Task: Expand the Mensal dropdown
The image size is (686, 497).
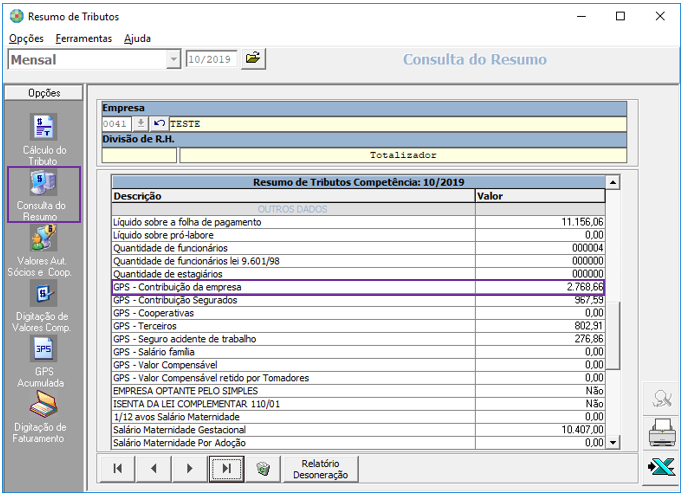Action: click(x=174, y=60)
